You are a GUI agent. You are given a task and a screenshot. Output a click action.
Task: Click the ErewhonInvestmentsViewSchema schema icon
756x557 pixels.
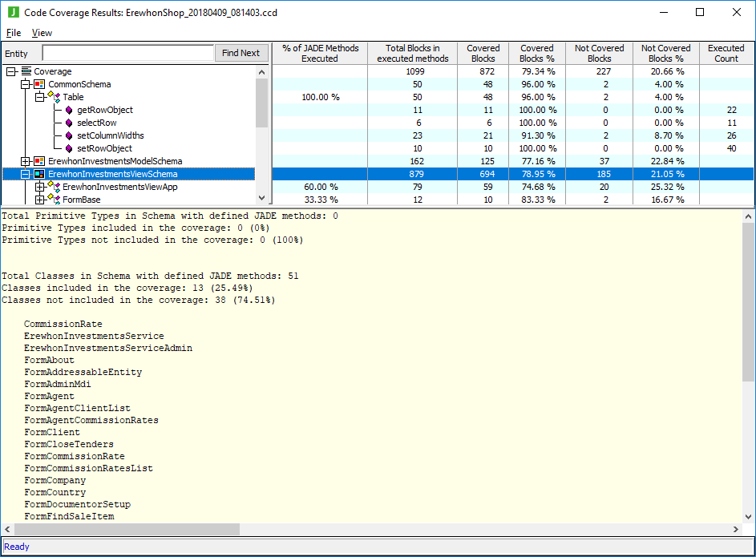pos(39,174)
